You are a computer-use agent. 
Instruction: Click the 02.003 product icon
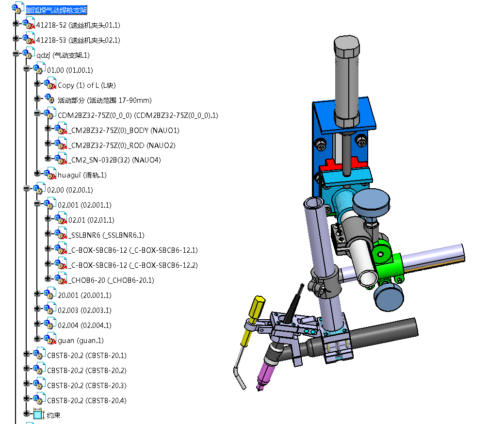(50, 309)
